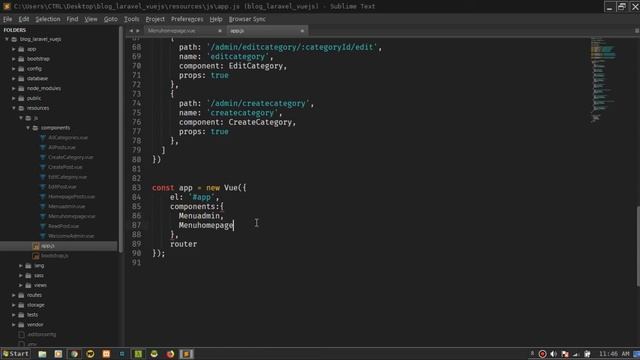Open the Help menu
Viewport: 640px width, 360px height.
[216, 19]
